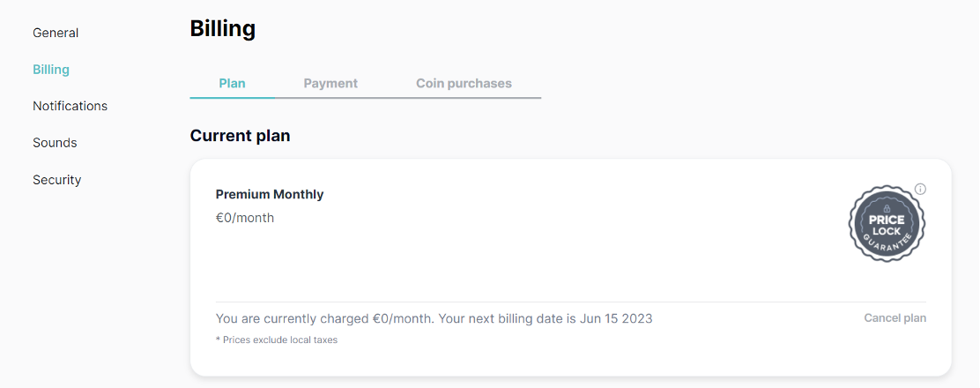Open the Coin purchases tab
Viewport: 980px width, 388px height.
pos(464,84)
